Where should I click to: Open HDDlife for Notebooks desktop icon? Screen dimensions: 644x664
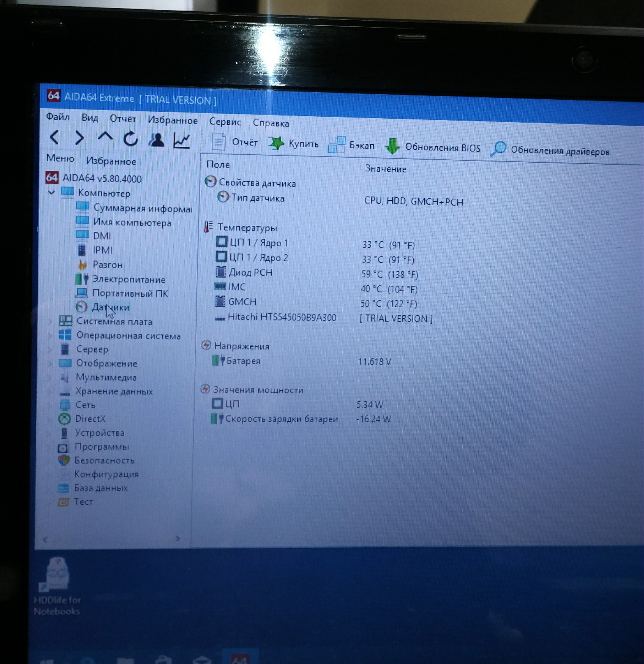58,587
